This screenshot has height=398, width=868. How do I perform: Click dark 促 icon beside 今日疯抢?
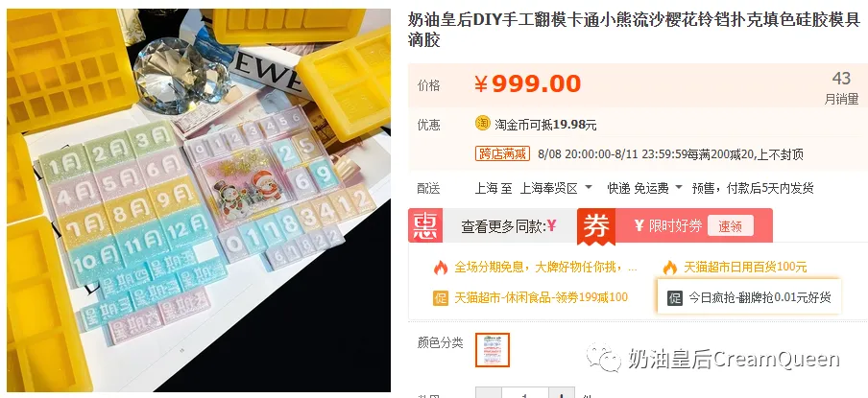coord(675,297)
